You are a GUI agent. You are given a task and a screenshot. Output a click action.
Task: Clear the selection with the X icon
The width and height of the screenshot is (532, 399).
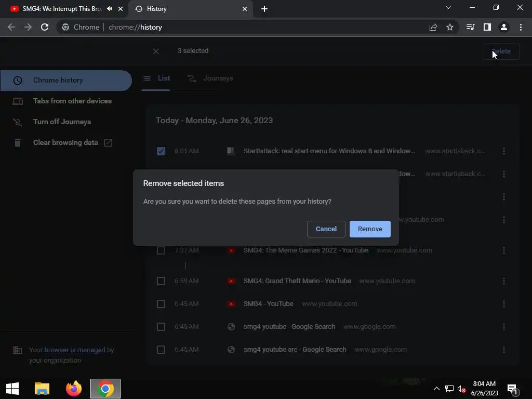click(x=156, y=51)
